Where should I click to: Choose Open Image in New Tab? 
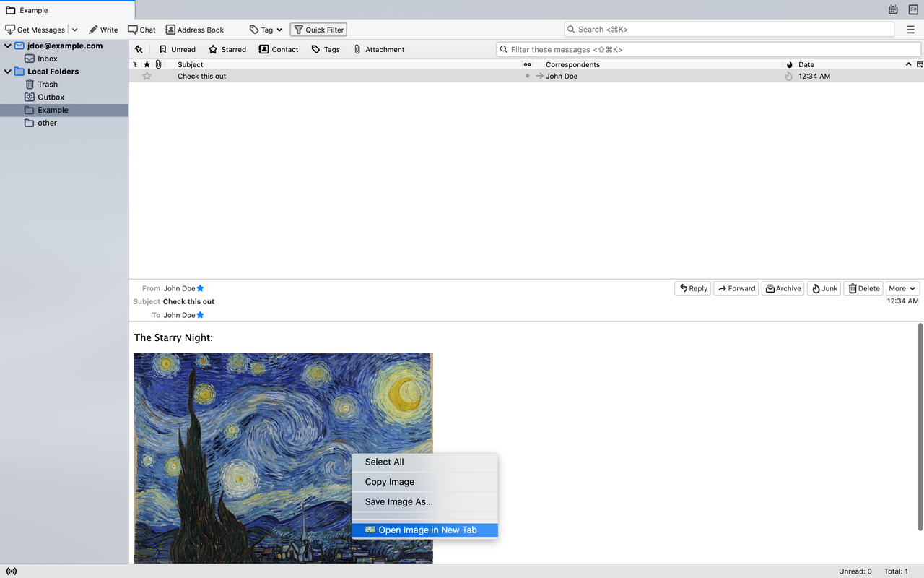[x=424, y=530]
